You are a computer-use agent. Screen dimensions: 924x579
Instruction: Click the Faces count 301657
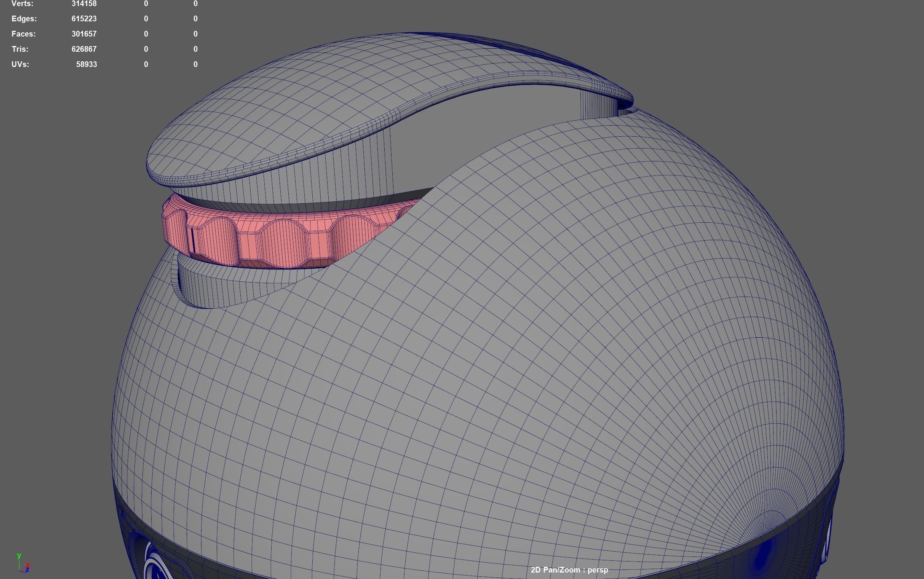pos(84,34)
